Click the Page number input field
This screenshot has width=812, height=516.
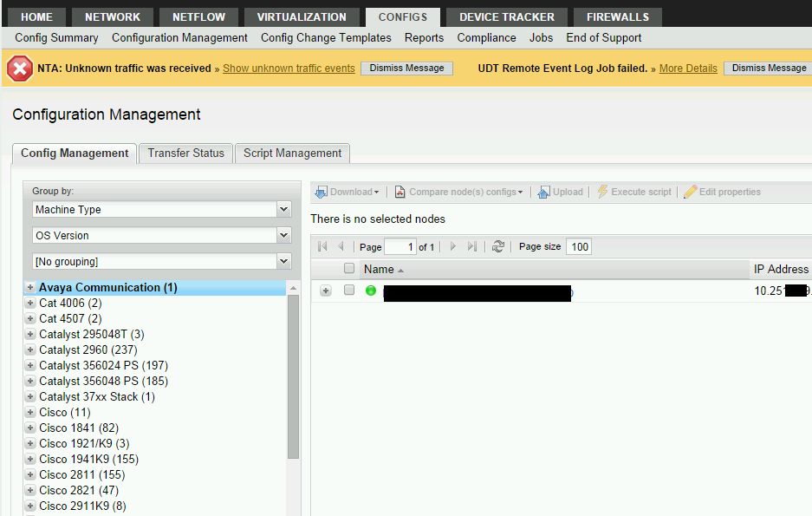click(400, 246)
